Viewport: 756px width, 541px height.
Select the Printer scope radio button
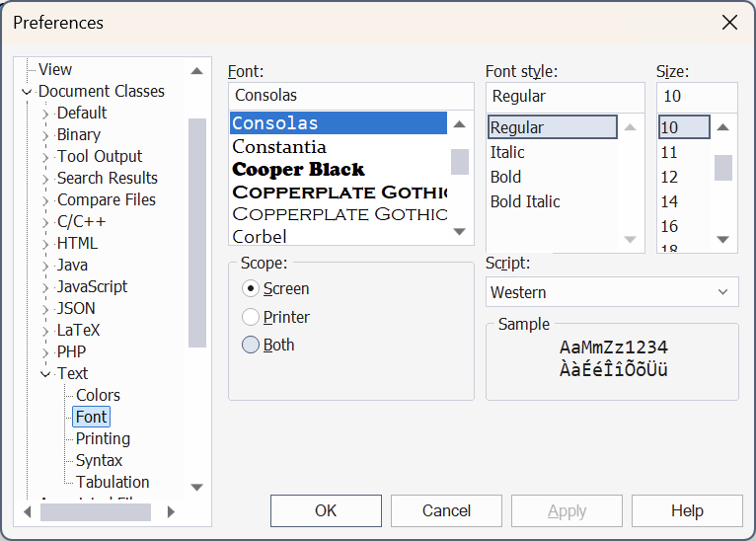251,317
